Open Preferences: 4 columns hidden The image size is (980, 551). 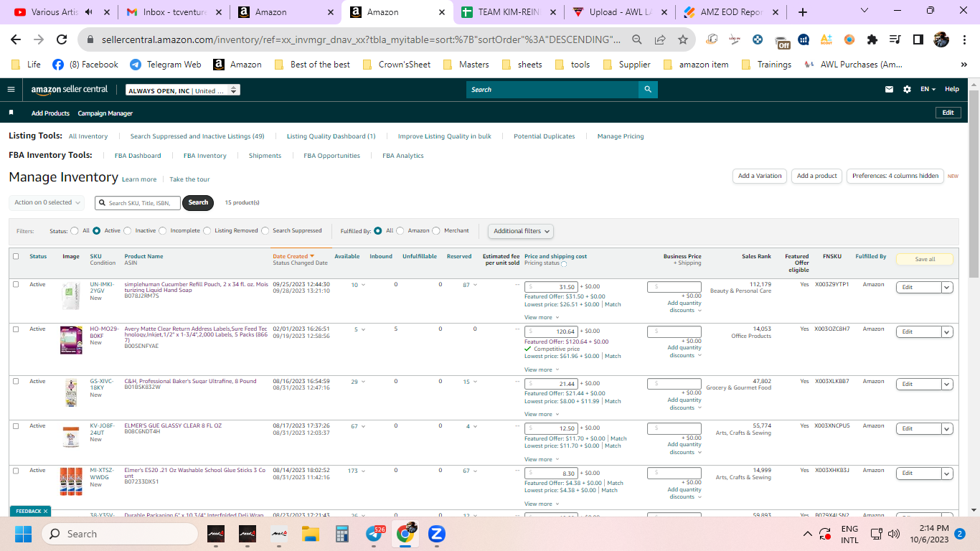895,176
